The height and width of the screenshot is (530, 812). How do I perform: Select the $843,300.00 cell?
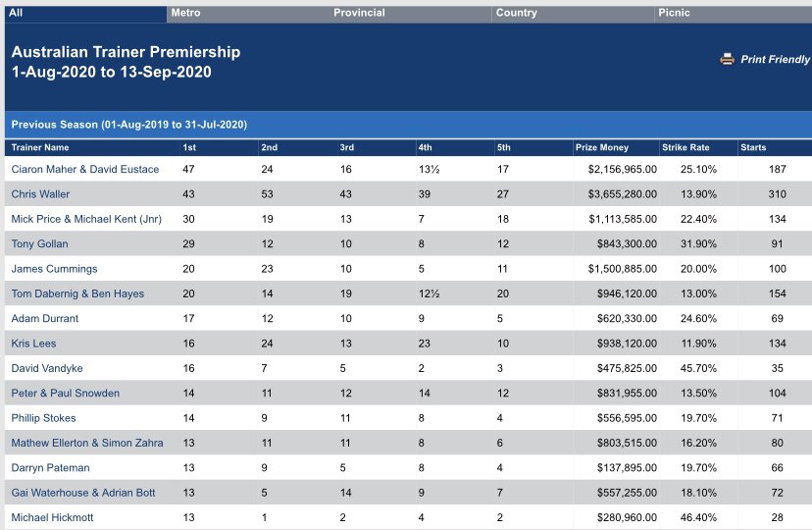[627, 243]
